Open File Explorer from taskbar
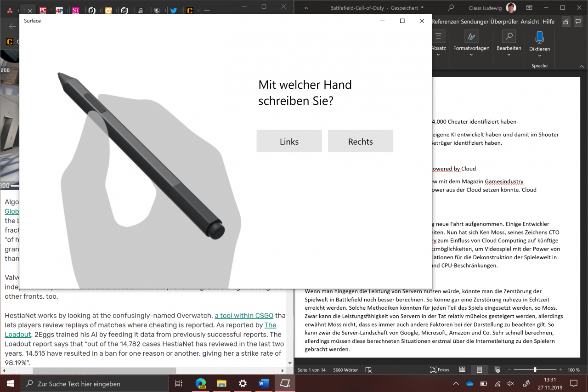The height and width of the screenshot is (392, 588). point(221,383)
